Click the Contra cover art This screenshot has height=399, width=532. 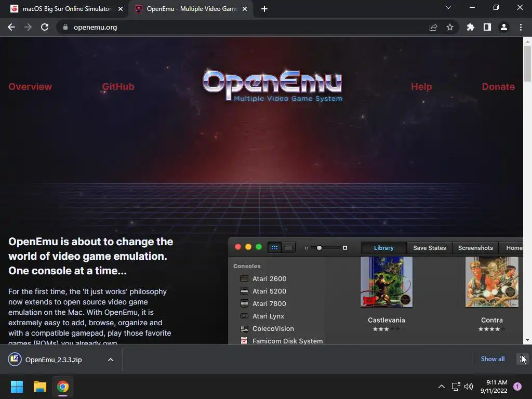[492, 282]
